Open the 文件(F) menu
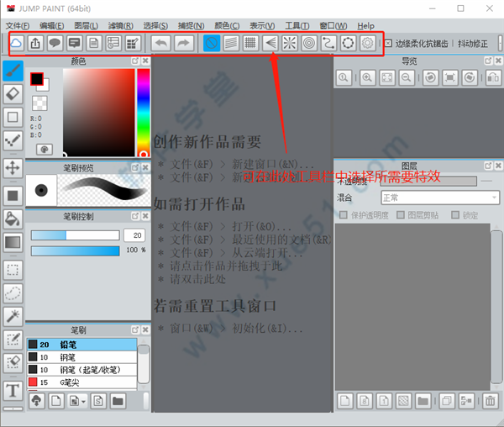The height and width of the screenshot is (427, 504). click(x=17, y=26)
